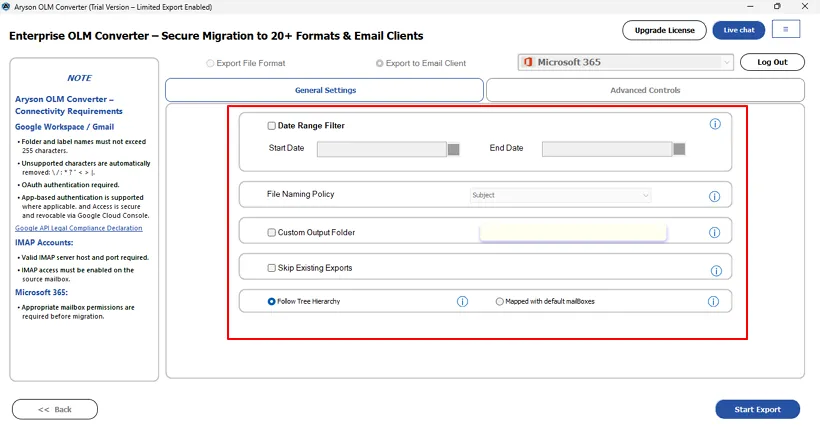Click the Start Date input field
The height and width of the screenshot is (432, 820).
coord(381,149)
